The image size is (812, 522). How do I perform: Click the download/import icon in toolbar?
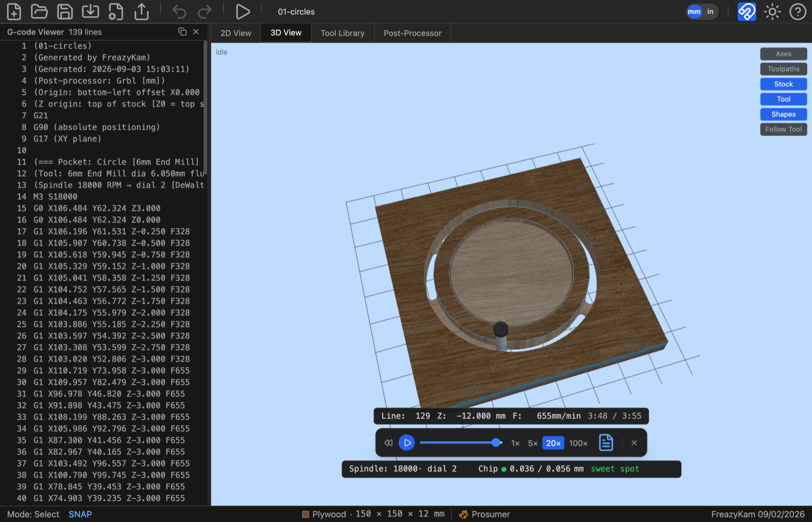point(90,11)
